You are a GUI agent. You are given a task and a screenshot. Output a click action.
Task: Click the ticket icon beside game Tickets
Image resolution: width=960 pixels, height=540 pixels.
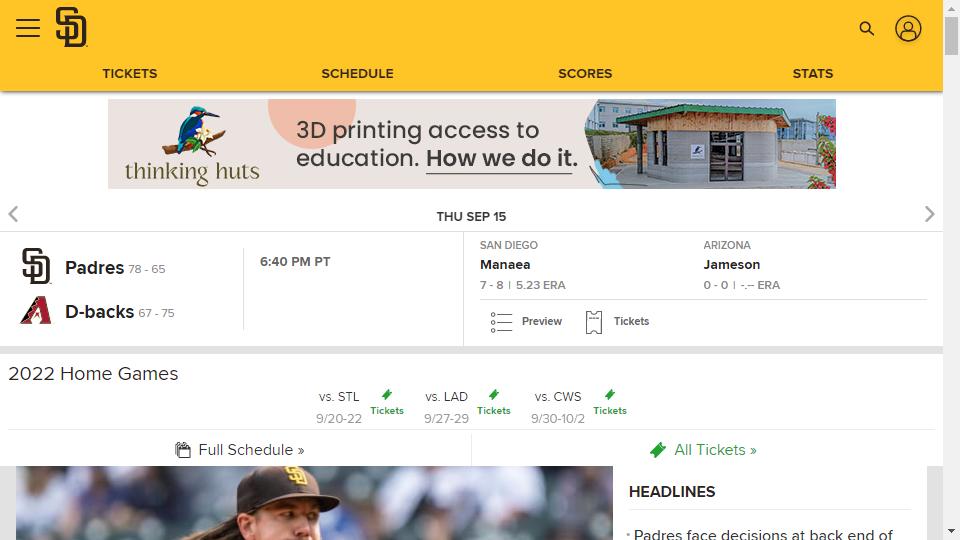tap(594, 322)
